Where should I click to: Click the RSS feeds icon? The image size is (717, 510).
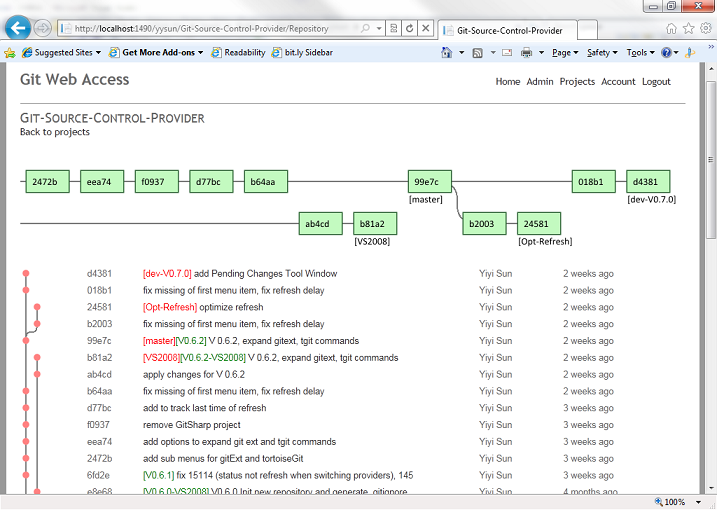477,53
